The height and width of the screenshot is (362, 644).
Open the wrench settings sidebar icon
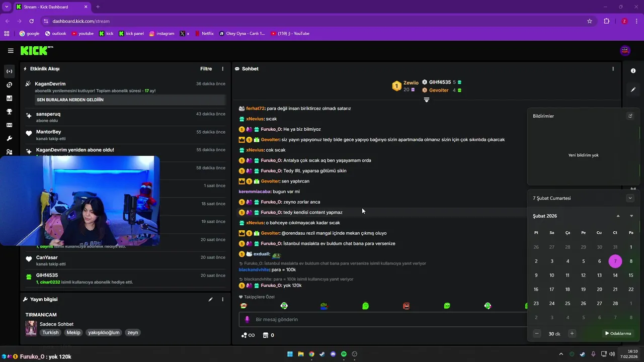click(9, 138)
